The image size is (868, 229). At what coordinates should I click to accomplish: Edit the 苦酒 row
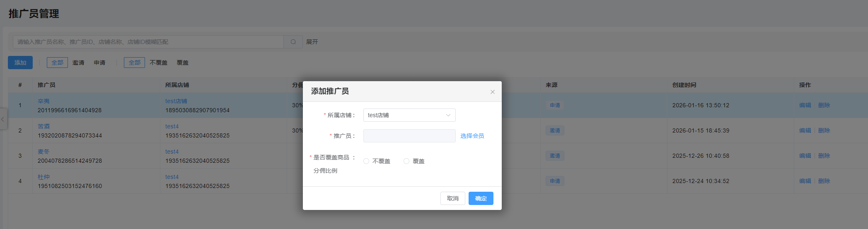805,130
